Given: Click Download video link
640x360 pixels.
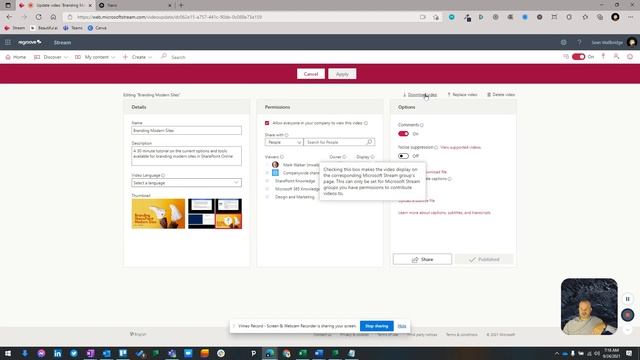Looking at the screenshot, I should 420,95.
